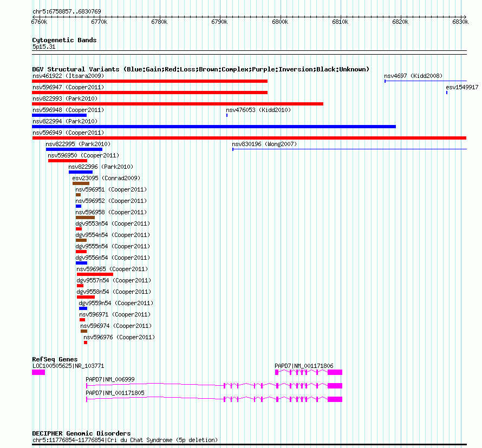Image resolution: width=482 pixels, height=448 pixels.
Task: Select the PAPD7|NM_006999 gene label
Action: 110,379
